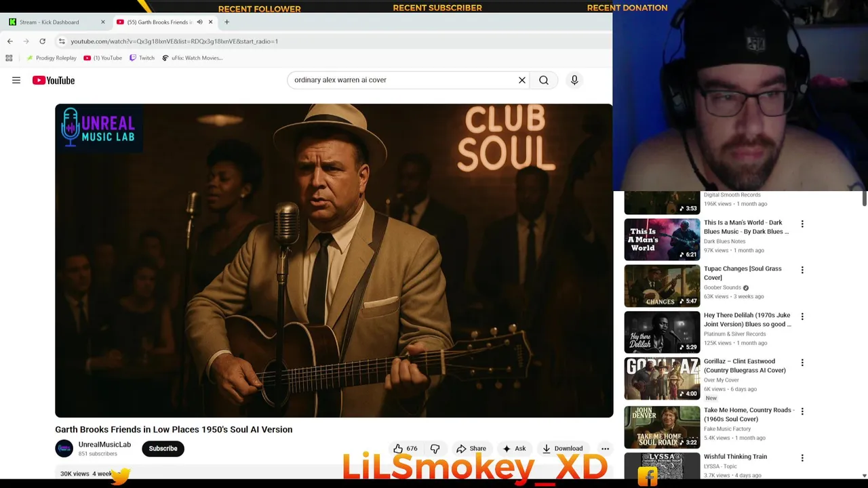Open options for Tupac Changes video

click(802, 270)
